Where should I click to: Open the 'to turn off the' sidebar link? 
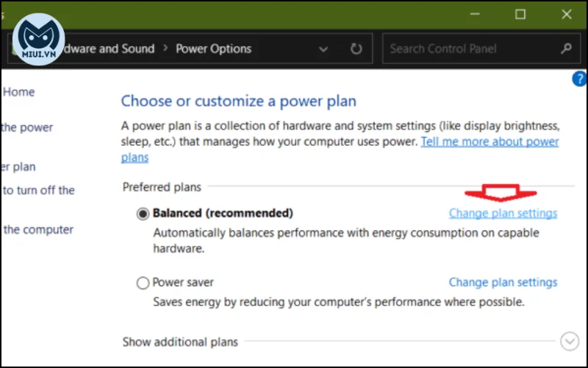click(39, 191)
